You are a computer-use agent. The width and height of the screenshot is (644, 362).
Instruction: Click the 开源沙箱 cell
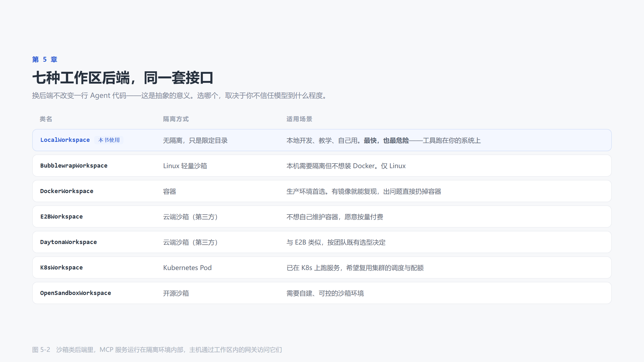176,293
